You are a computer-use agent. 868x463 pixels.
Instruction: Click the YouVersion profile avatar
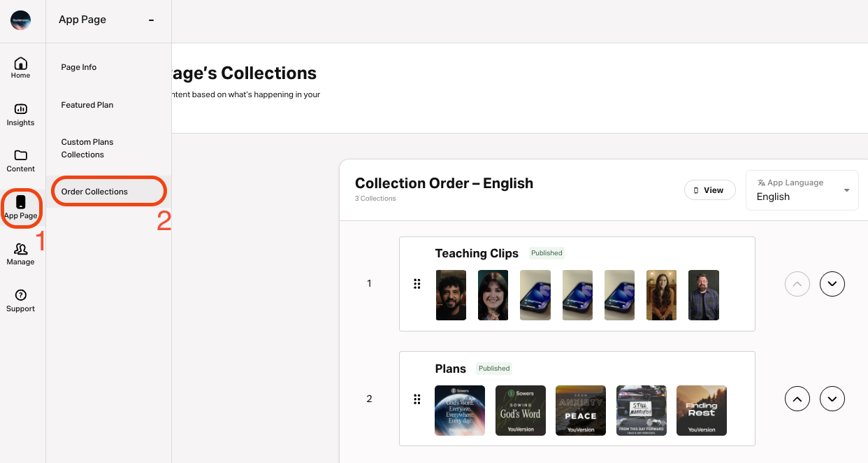point(20,20)
